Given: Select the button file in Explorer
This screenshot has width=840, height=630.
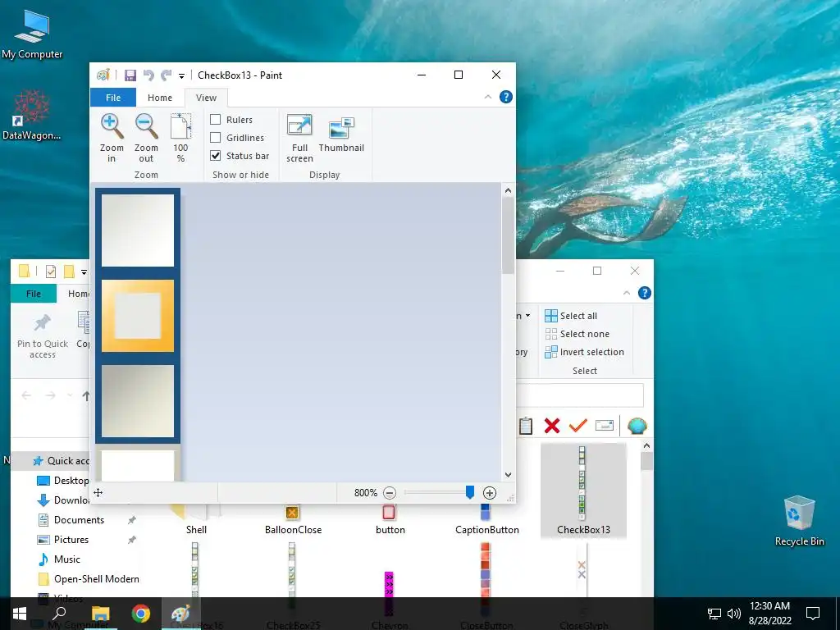Looking at the screenshot, I should (x=390, y=518).
